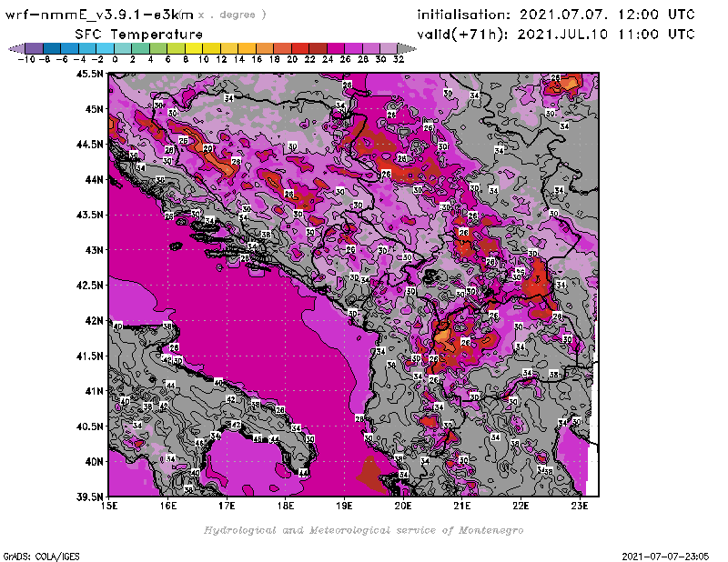Click the '39.5N' latitude label
Image resolution: width=728 pixels, height=562 pixels.
[x=89, y=497]
